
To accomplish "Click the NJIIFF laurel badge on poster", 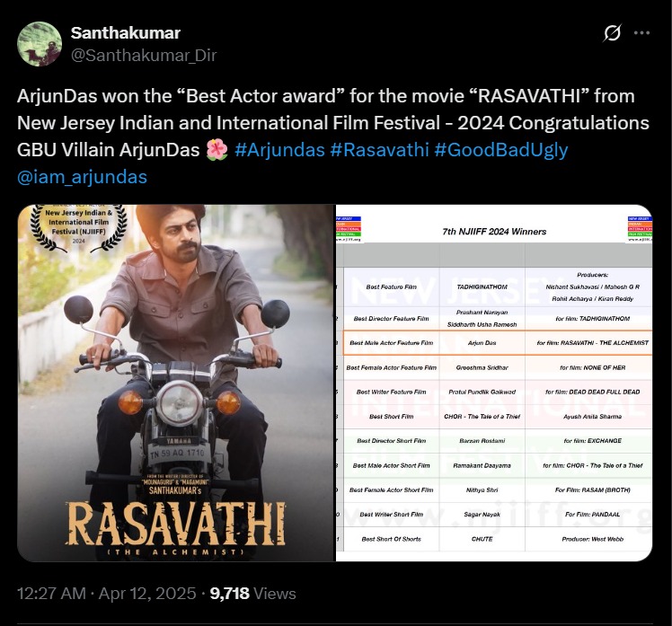I will 79,227.
